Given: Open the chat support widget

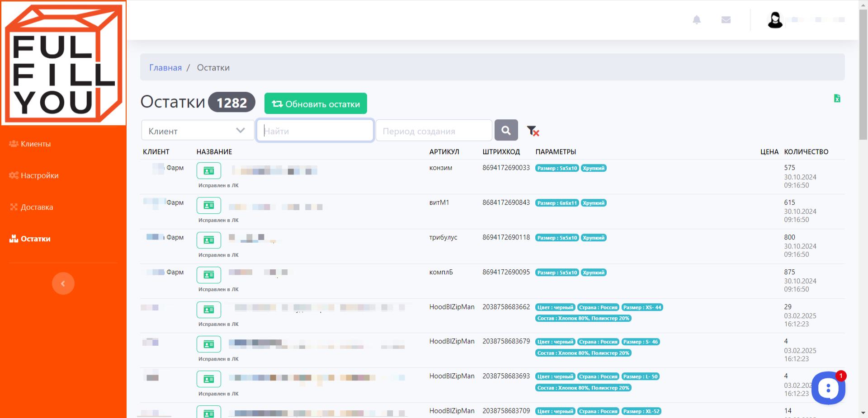Looking at the screenshot, I should click(828, 388).
